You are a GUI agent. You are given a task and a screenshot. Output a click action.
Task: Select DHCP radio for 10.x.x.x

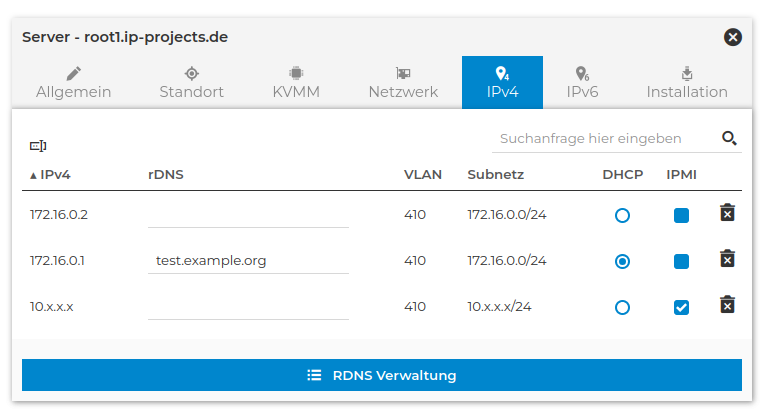(623, 307)
